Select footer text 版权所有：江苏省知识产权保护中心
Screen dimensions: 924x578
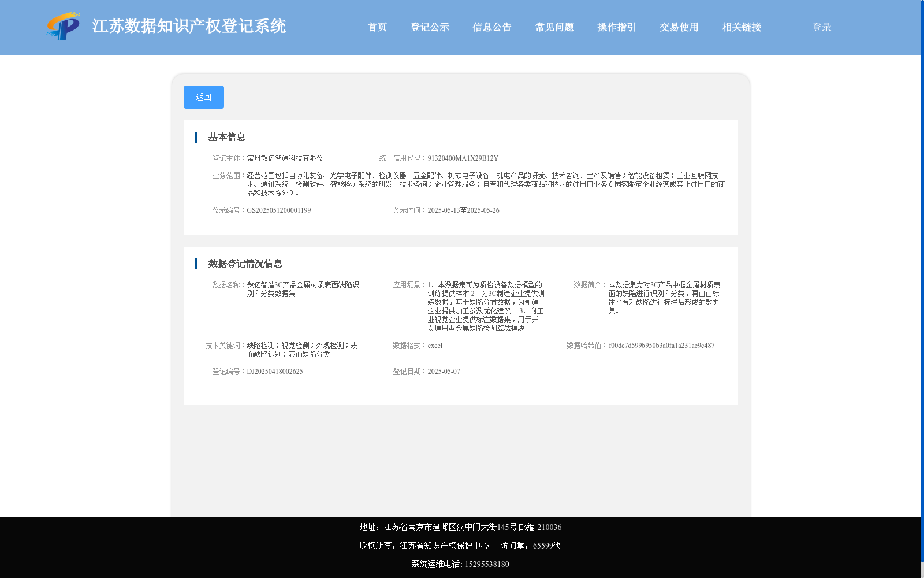click(424, 546)
